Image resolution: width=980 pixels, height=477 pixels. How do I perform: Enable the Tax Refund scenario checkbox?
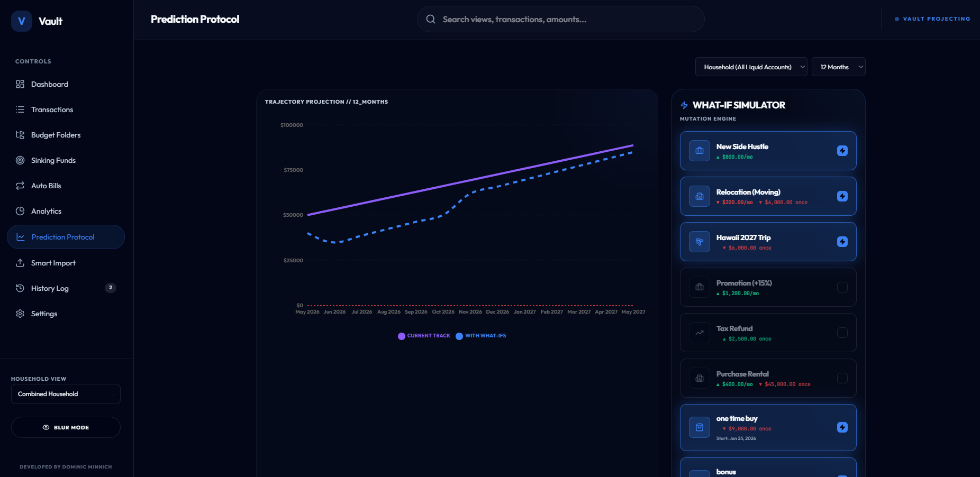tap(842, 333)
